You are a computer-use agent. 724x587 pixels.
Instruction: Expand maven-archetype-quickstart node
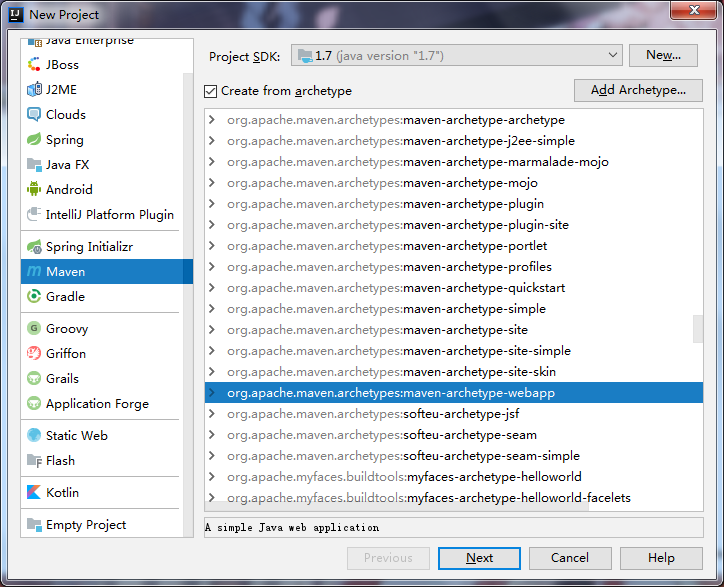pyautogui.click(x=212, y=288)
